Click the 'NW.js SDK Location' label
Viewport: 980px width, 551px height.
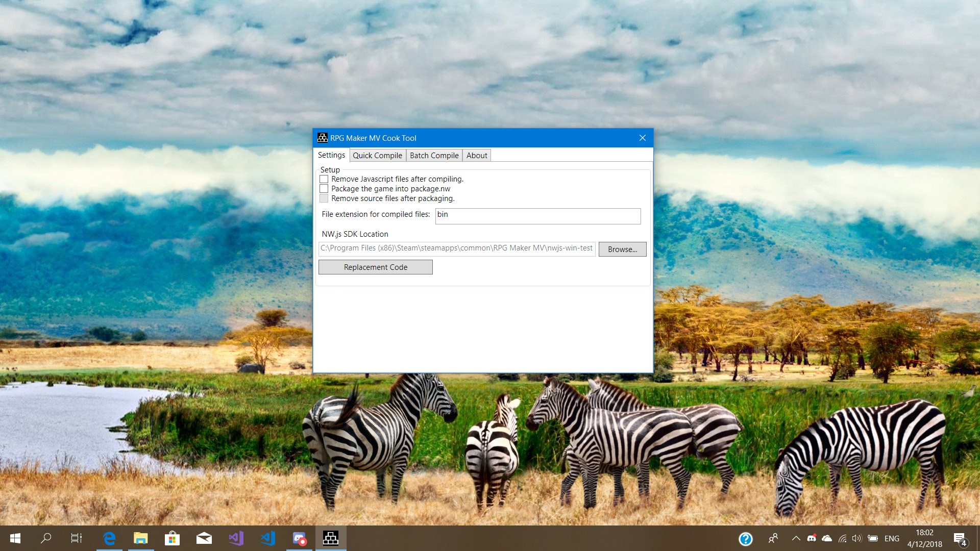point(355,234)
